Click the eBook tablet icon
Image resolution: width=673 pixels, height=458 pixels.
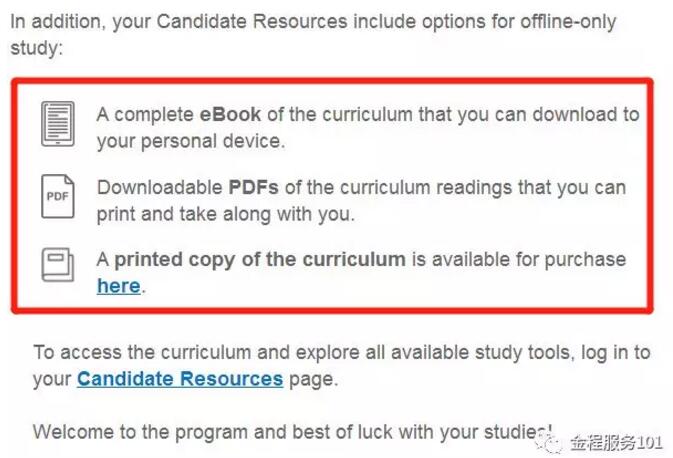click(58, 122)
